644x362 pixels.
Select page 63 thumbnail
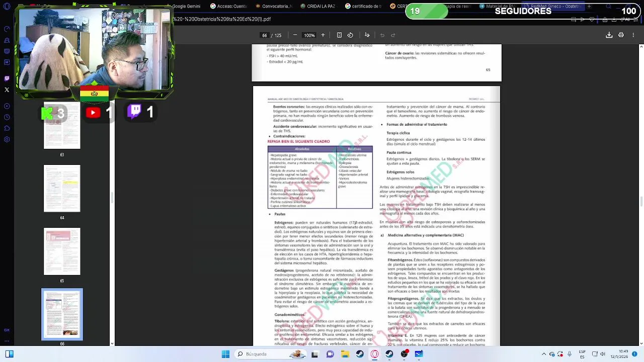point(62,126)
